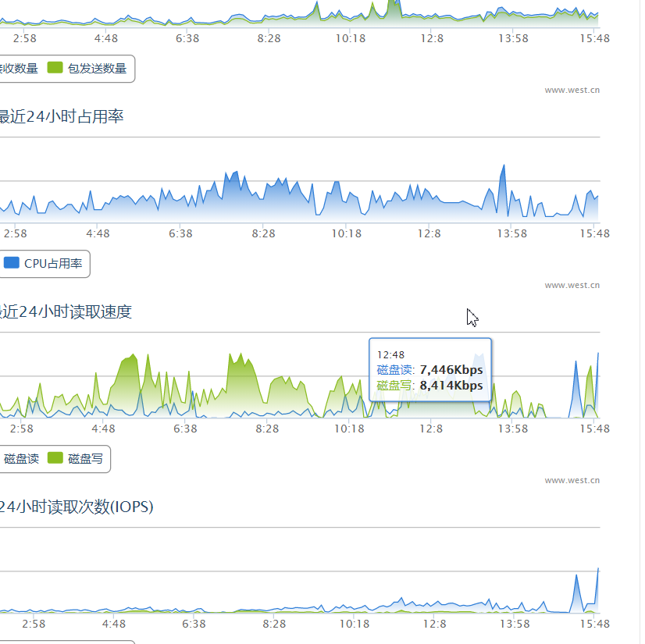
Task: Click the 8,414Kbps value in the tooltip
Action: [451, 385]
